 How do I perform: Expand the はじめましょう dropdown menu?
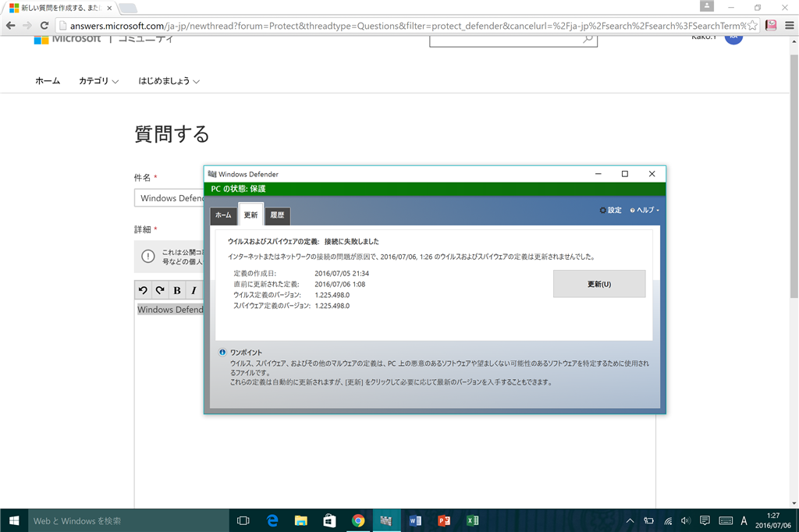pos(169,81)
